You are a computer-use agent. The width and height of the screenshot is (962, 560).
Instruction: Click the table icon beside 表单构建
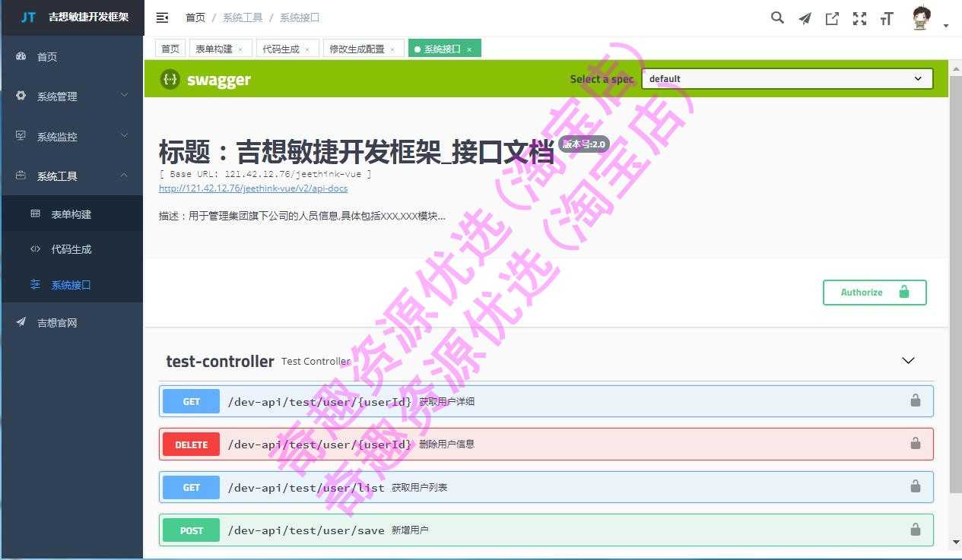(x=35, y=214)
